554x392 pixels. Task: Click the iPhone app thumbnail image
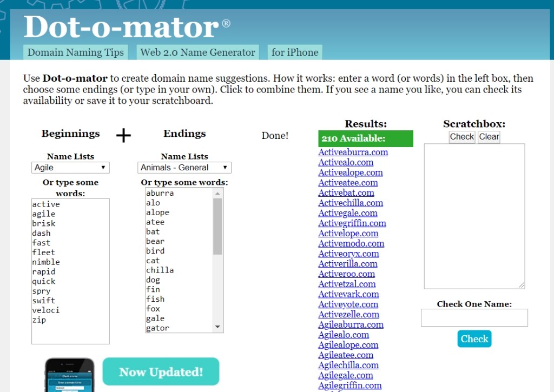pyautogui.click(x=70, y=375)
